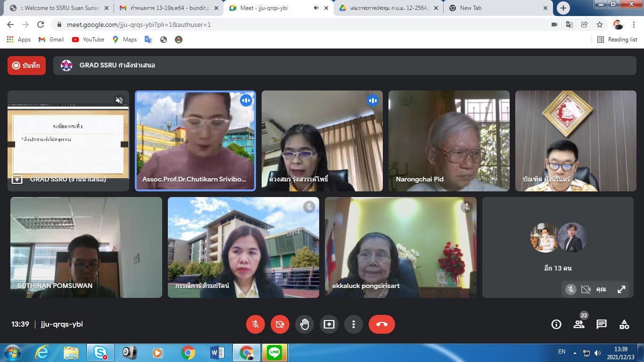Turn on the camera in the call controls

(280, 324)
